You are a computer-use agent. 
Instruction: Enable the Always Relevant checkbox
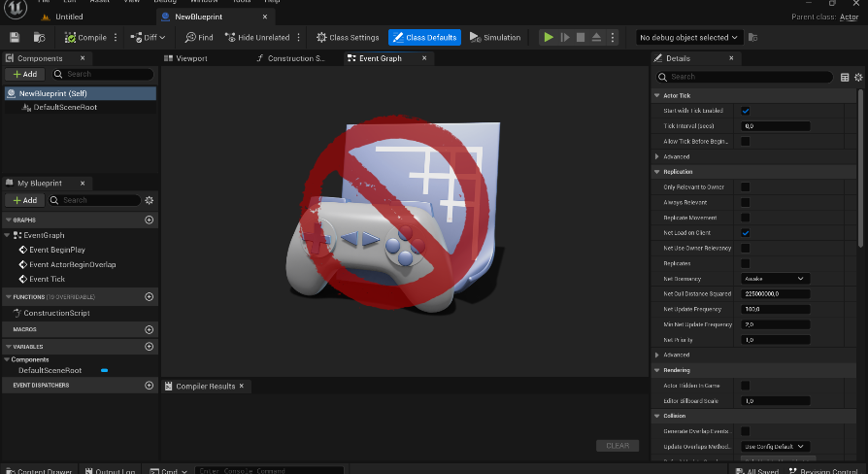pyautogui.click(x=745, y=202)
